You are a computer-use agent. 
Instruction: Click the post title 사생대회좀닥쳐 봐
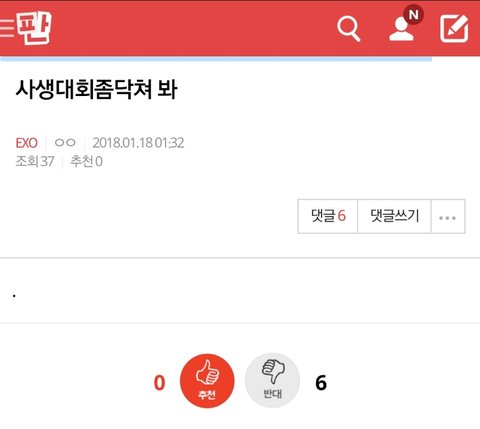pyautogui.click(x=96, y=89)
